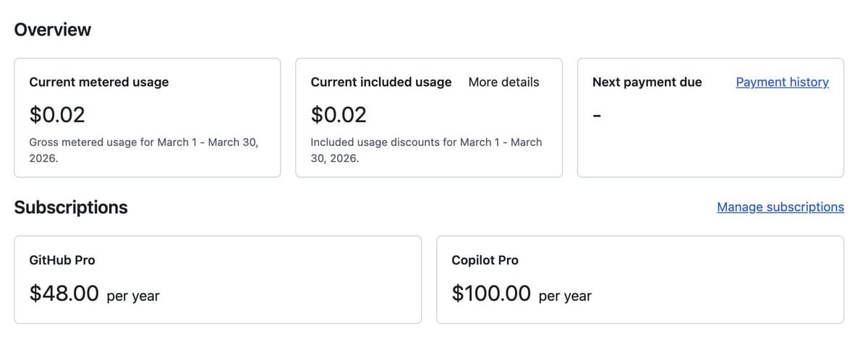Click the Copilot Pro subscription title
Viewport: 868px width, 350px height.
485,260
